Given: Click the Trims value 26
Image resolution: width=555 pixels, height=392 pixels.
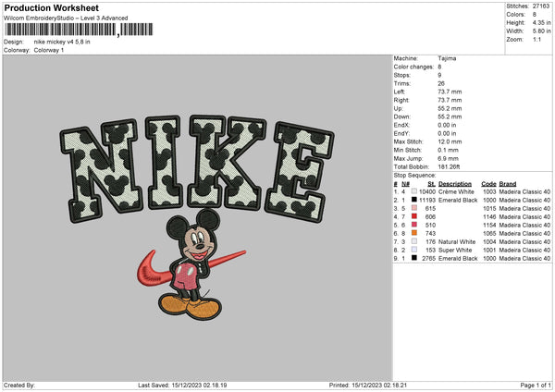Looking at the screenshot, I should (441, 83).
